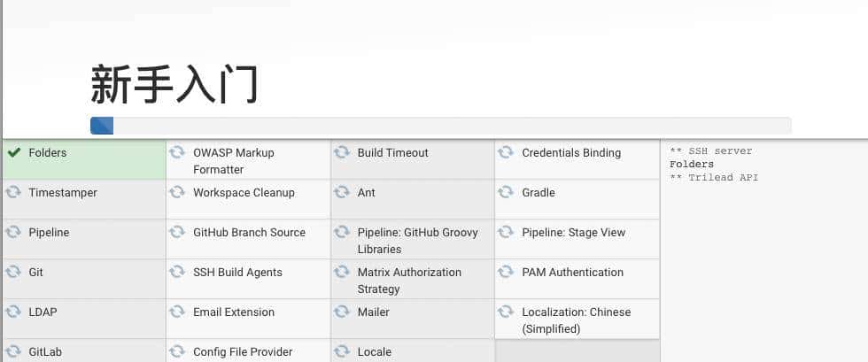Viewport: 868px width, 362px height.
Task: Select the SSH Build Agents plugin label
Action: [x=237, y=272]
